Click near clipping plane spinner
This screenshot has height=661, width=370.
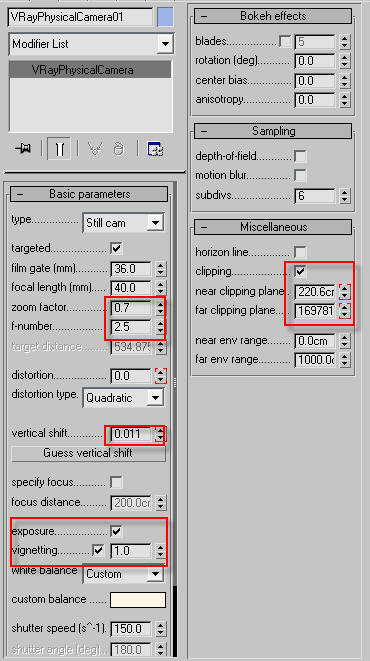pos(345,292)
